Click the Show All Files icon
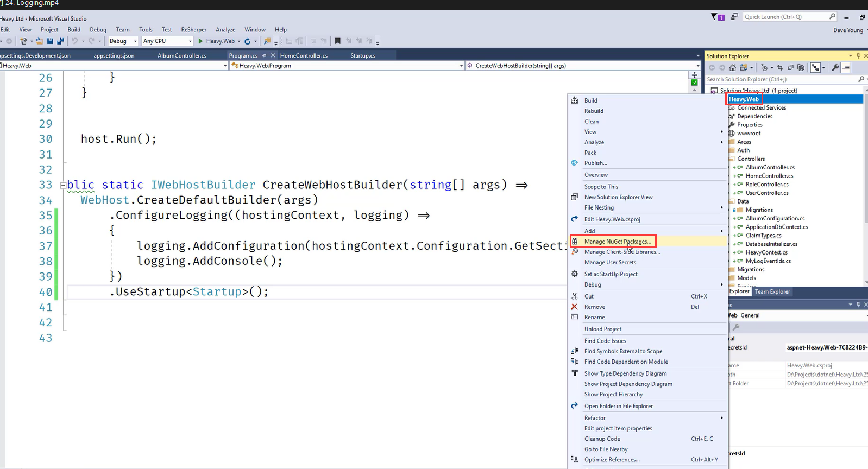The width and height of the screenshot is (868, 469). [801, 68]
